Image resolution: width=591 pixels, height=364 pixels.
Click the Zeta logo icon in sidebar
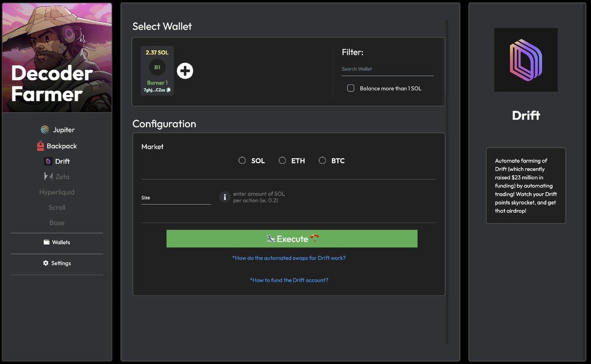pyautogui.click(x=48, y=177)
